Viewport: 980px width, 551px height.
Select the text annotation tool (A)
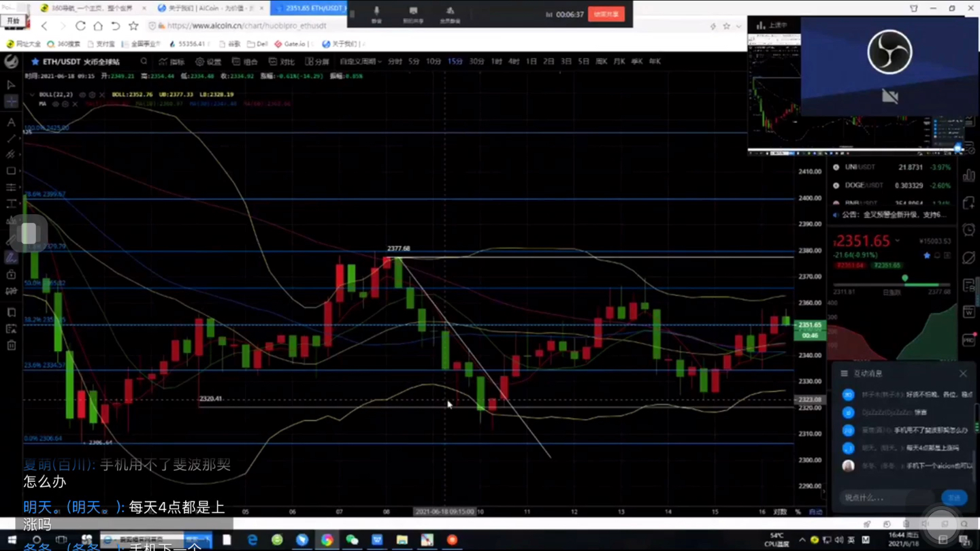coord(11,122)
